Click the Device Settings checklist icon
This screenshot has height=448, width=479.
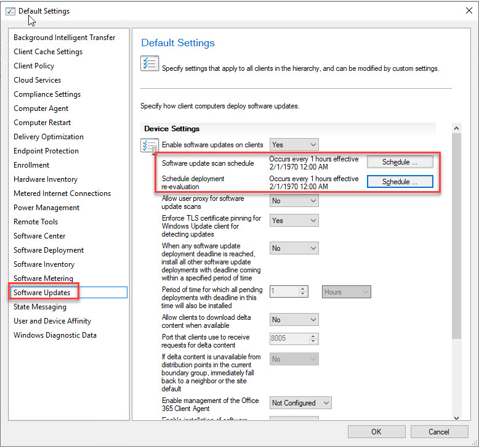tap(149, 147)
